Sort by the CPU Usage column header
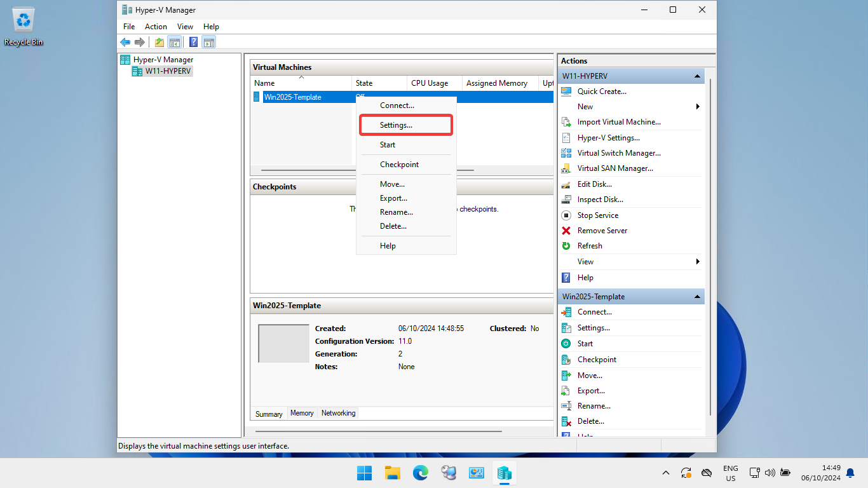 click(435, 83)
